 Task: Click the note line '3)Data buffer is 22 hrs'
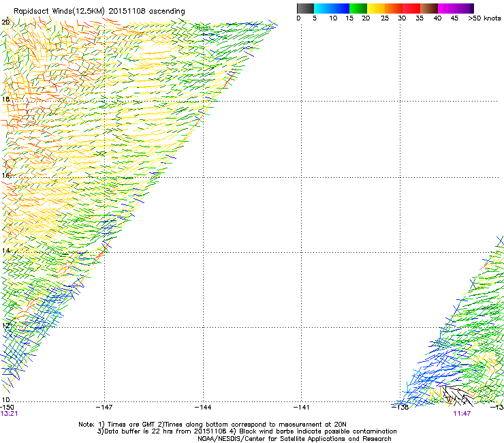(247, 431)
